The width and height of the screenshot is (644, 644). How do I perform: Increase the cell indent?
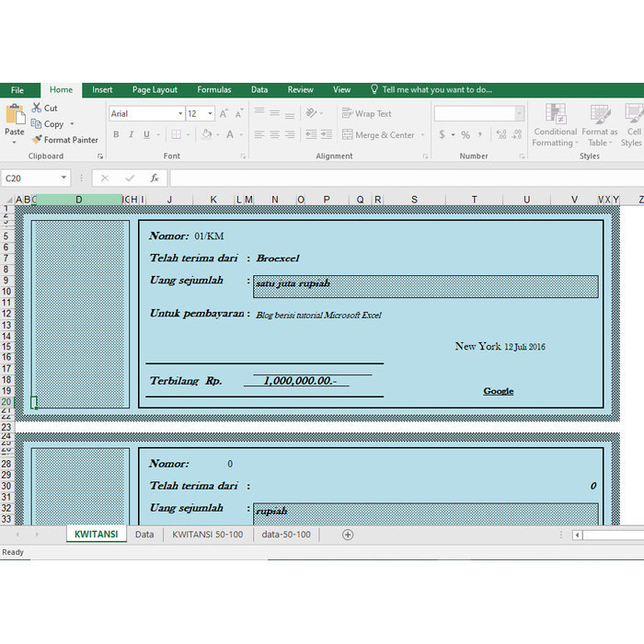(327, 134)
